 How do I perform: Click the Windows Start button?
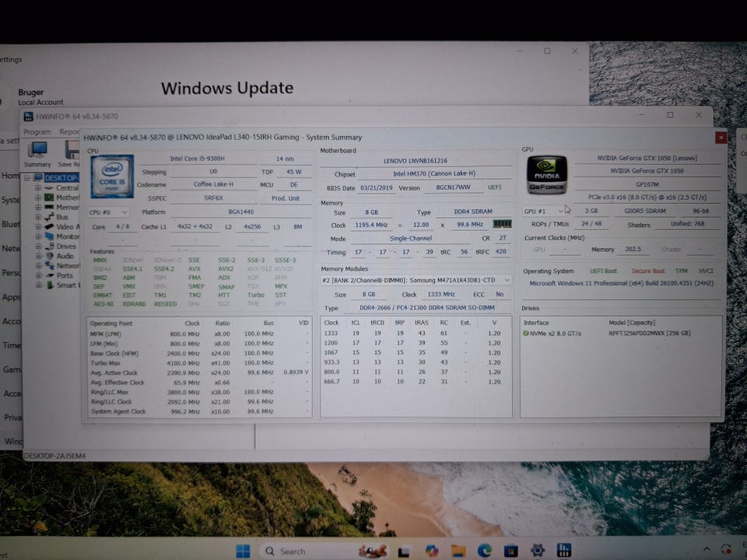[x=243, y=551]
